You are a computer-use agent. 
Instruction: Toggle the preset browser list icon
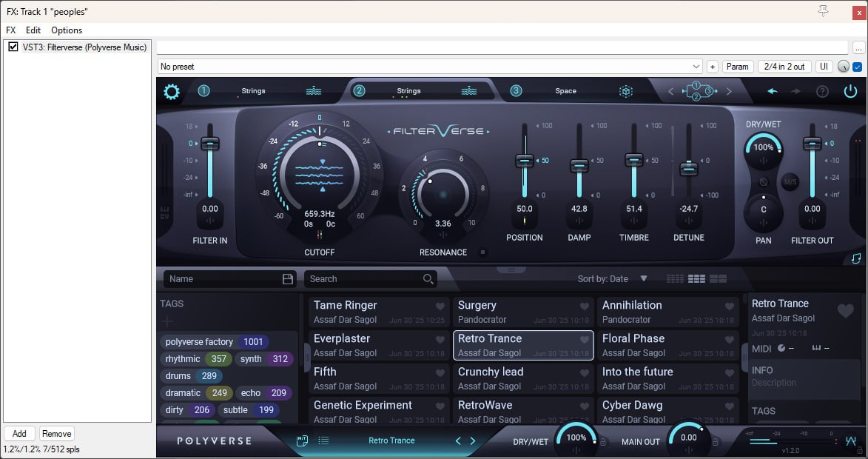click(324, 440)
